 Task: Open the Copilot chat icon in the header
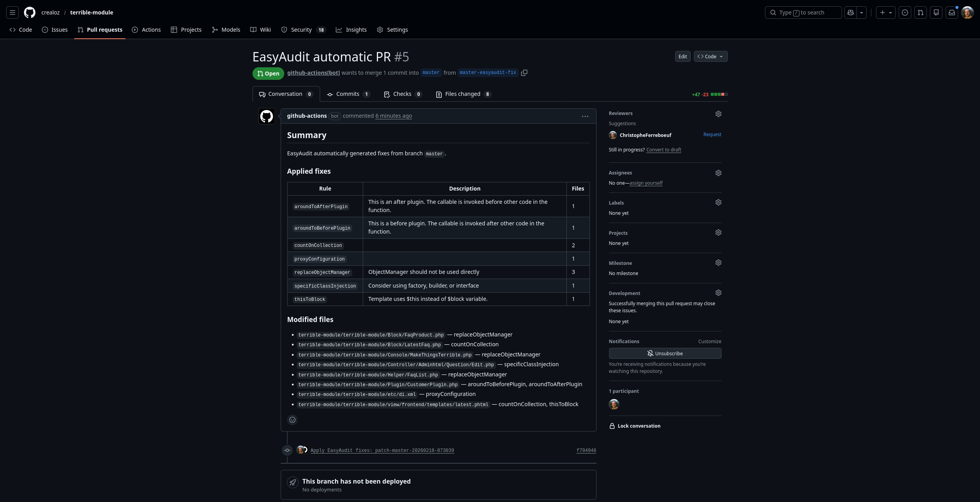[x=850, y=12]
